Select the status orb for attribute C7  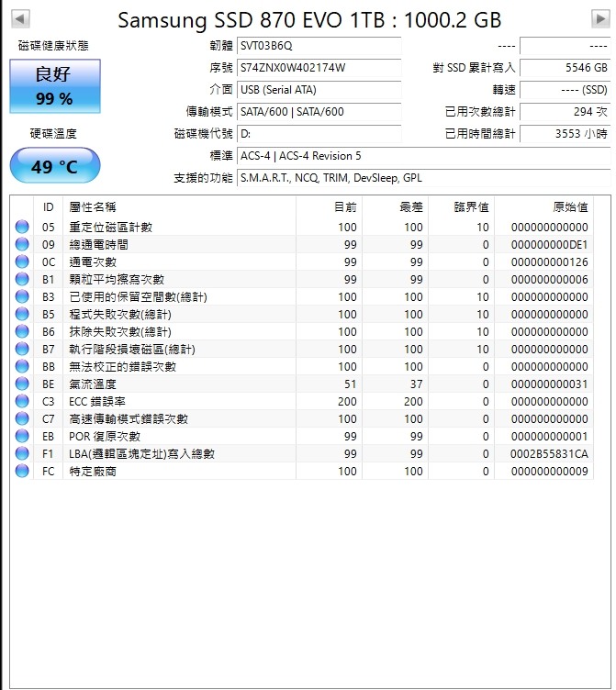click(x=22, y=418)
